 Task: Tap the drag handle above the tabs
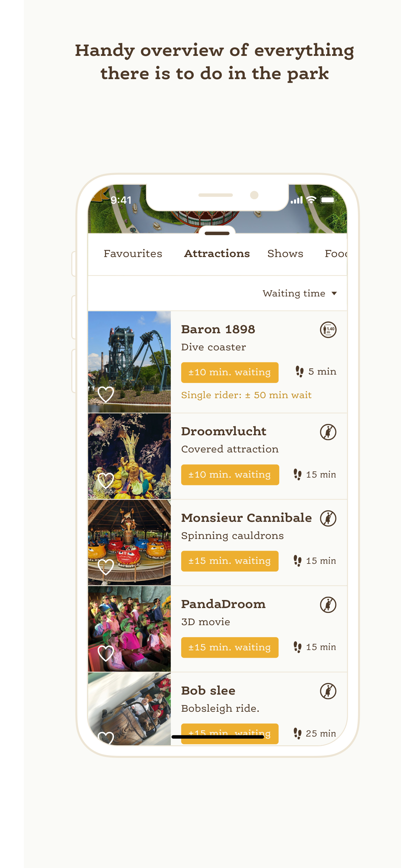(217, 233)
